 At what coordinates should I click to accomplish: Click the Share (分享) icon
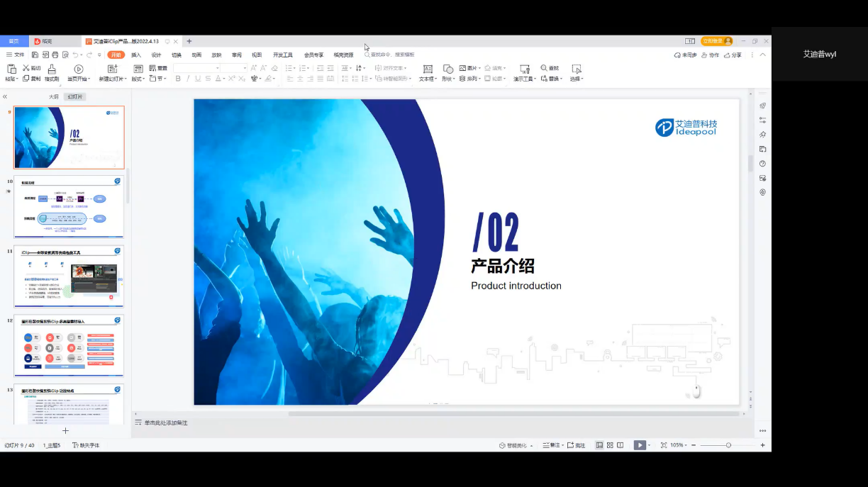point(733,55)
